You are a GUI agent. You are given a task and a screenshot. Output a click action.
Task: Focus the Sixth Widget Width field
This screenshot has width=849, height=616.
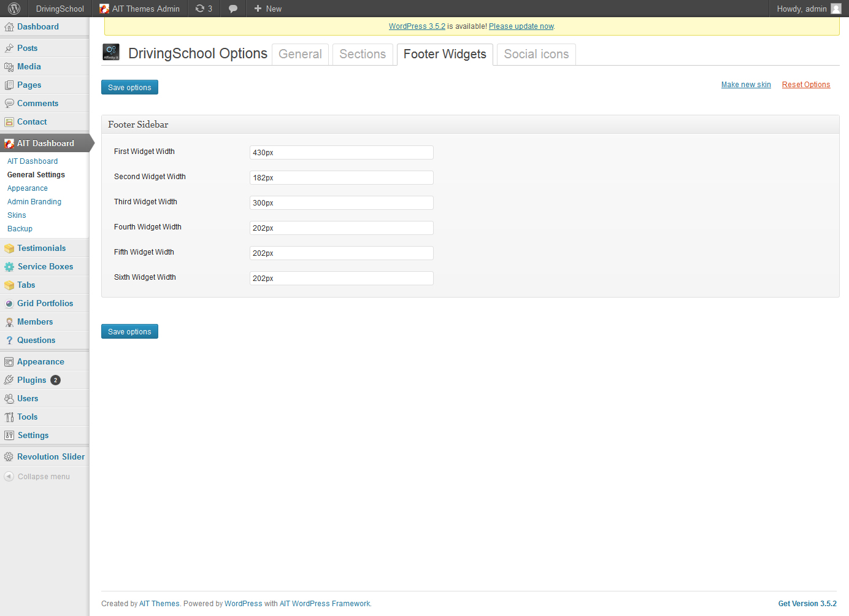pyautogui.click(x=342, y=278)
